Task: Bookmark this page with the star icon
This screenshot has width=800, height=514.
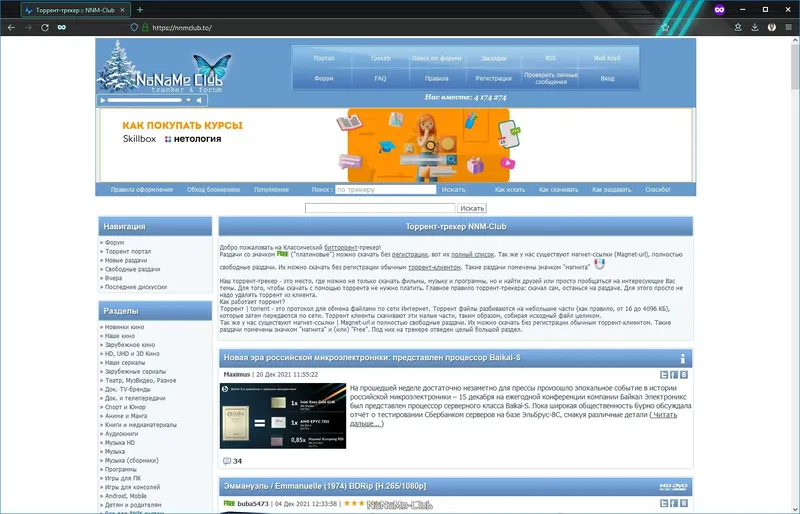Action: click(x=665, y=28)
